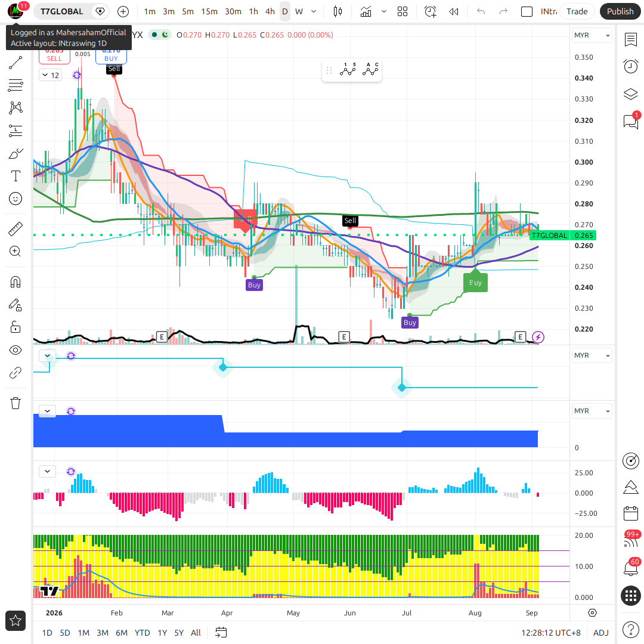644x644 pixels.
Task: Click the earnings E marker near June
Action: [344, 337]
